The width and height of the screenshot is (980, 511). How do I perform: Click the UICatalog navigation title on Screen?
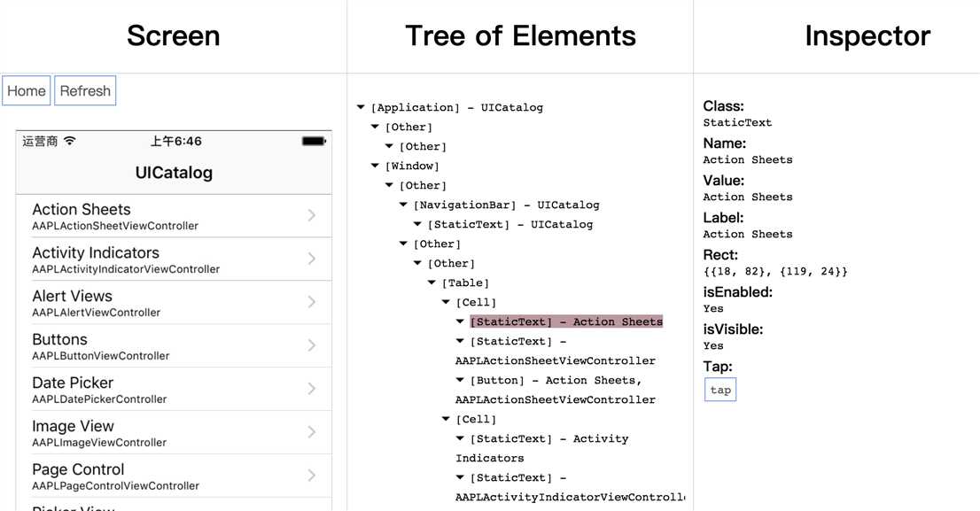[x=174, y=173]
